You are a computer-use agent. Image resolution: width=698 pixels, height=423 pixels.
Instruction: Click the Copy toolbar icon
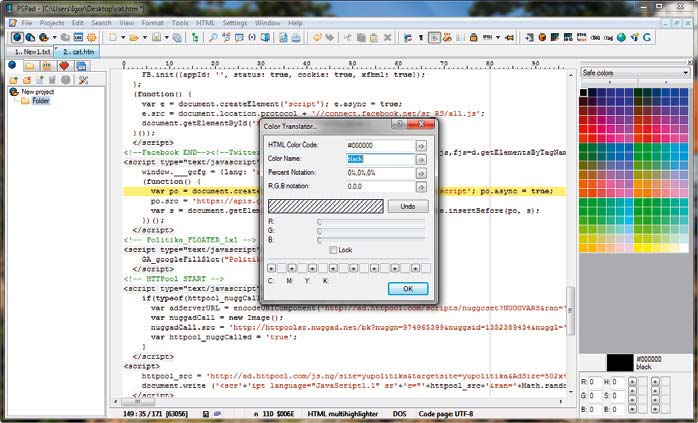coord(361,37)
